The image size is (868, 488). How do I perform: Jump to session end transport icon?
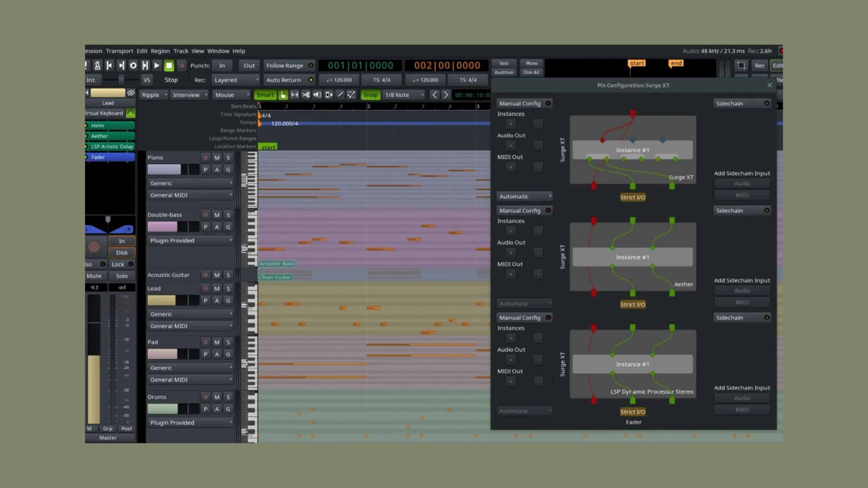(121, 65)
